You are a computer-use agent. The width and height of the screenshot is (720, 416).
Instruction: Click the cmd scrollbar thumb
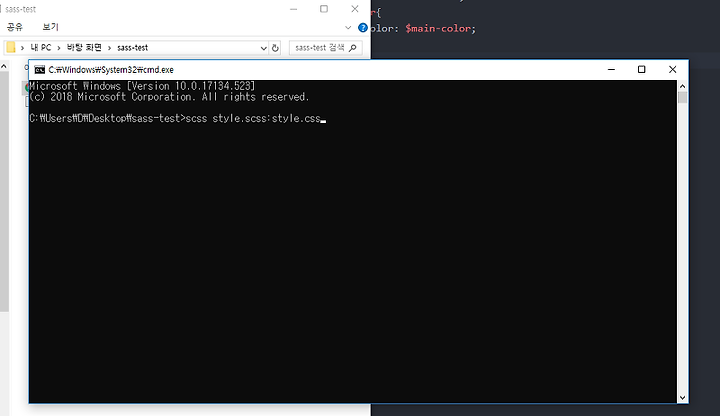click(x=682, y=97)
